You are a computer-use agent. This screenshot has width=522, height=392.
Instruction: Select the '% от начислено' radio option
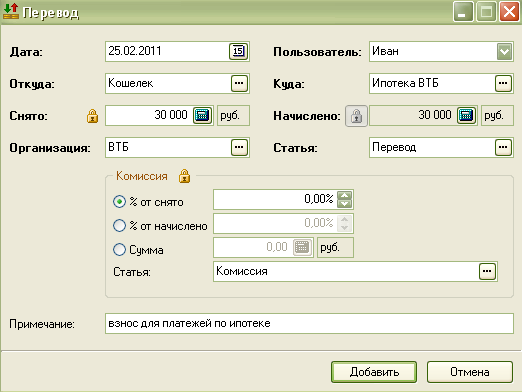tap(119, 226)
